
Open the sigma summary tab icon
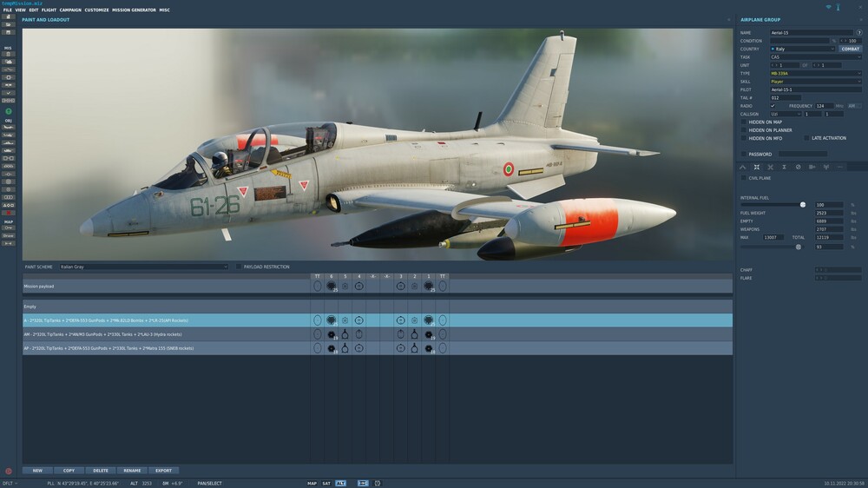pos(785,168)
